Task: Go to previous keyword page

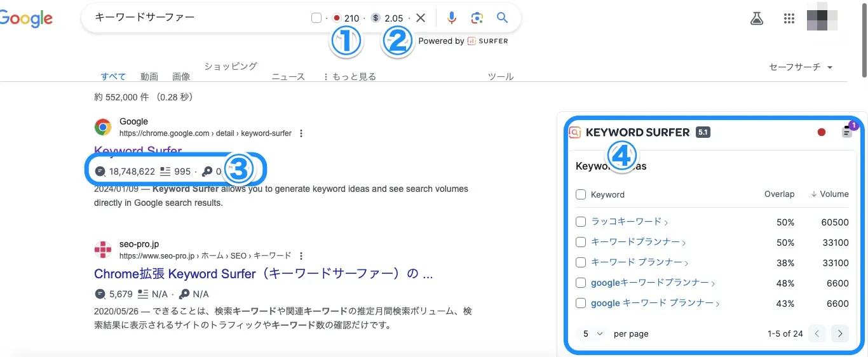Action: pyautogui.click(x=817, y=333)
